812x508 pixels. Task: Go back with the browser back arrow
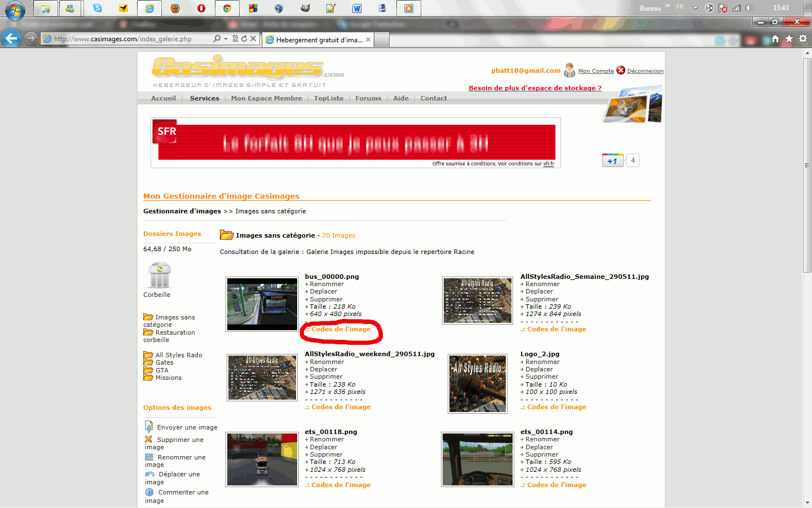(x=11, y=38)
